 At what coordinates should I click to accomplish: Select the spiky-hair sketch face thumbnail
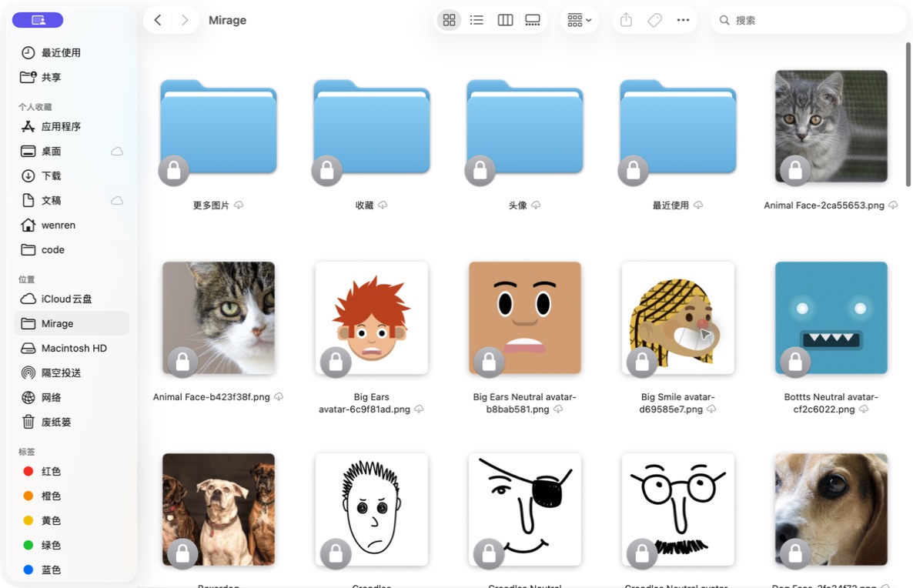click(372, 509)
